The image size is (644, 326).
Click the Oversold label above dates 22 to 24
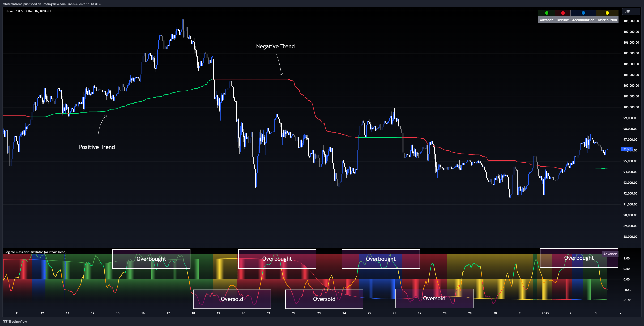pyautogui.click(x=324, y=299)
